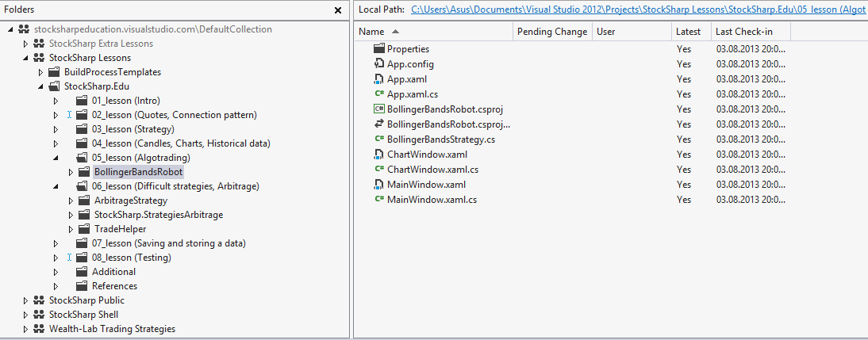This screenshot has width=868, height=340.
Task: Click the C# icon for BollingerBandsStrategy.cs
Action: (379, 139)
